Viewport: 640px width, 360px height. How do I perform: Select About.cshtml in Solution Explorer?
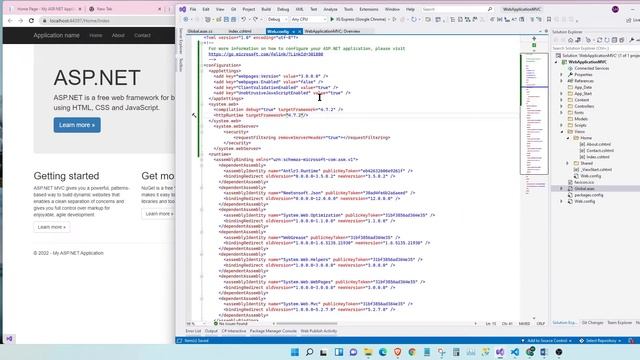[598, 144]
